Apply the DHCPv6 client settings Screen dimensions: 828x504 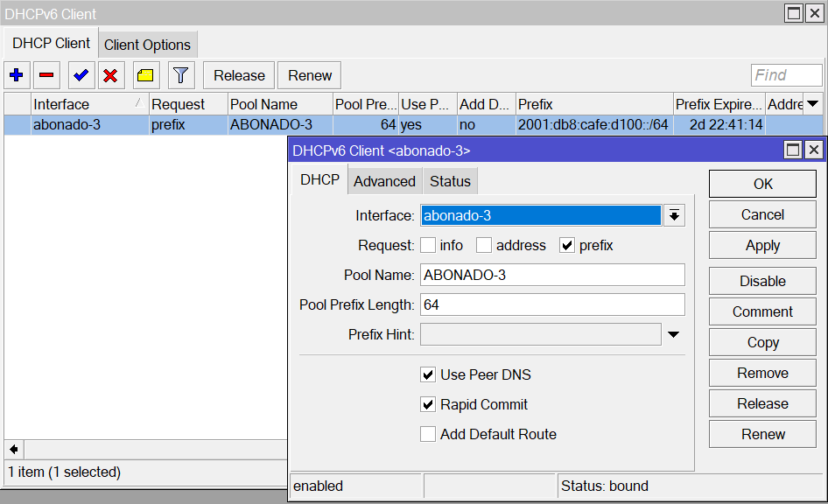[761, 245]
